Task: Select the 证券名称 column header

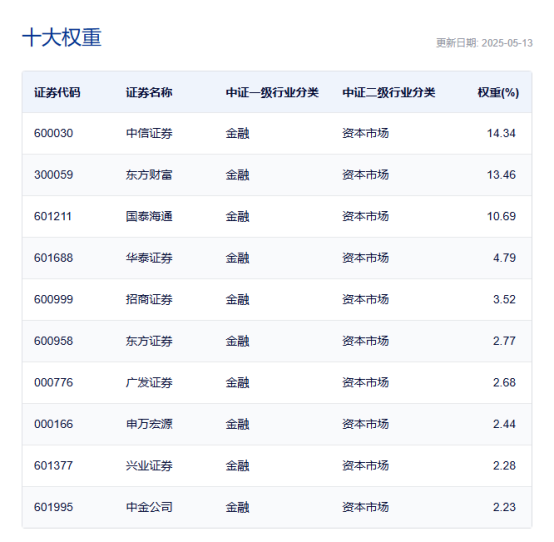Action: point(149,93)
